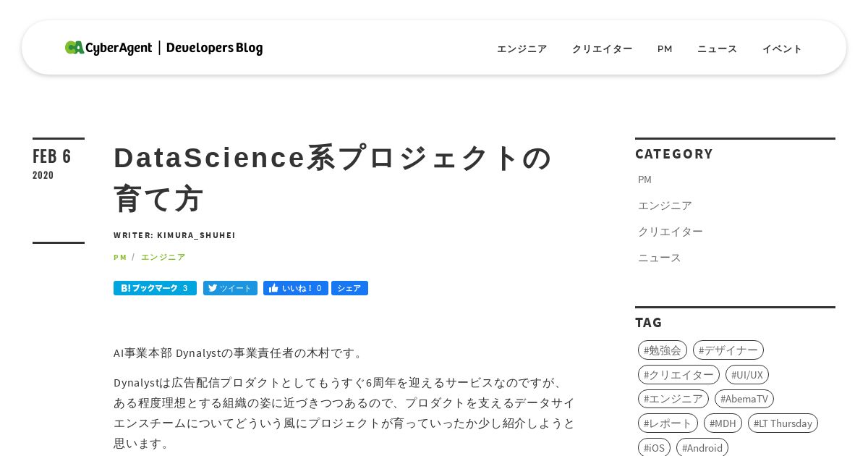
Task: Open クリエイター in the Category sidebar
Action: (x=671, y=232)
